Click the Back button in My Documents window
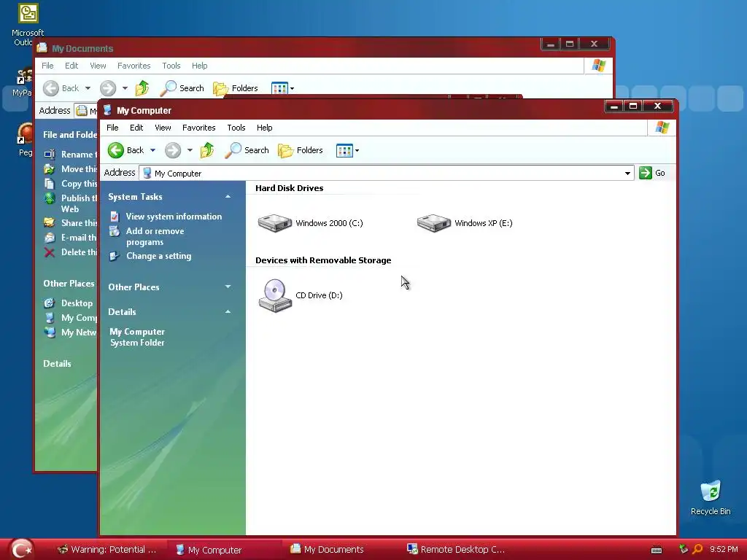The width and height of the screenshot is (747, 560). 61,88
